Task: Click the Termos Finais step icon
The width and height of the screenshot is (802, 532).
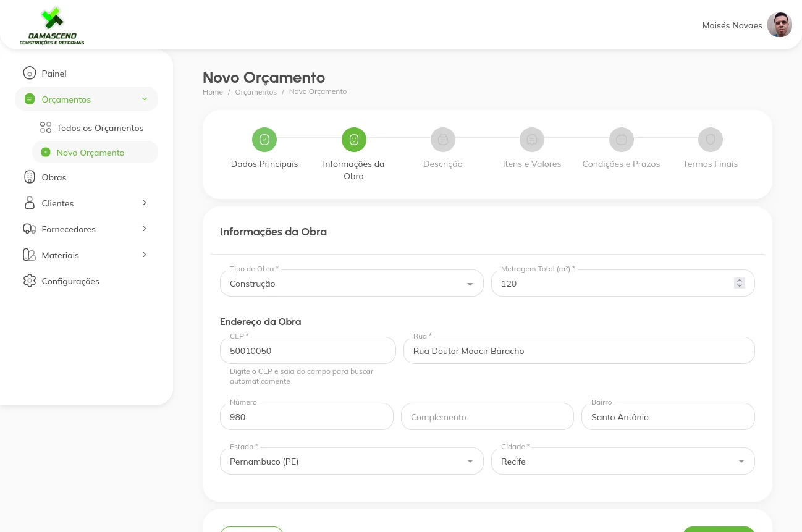Action: pos(710,140)
